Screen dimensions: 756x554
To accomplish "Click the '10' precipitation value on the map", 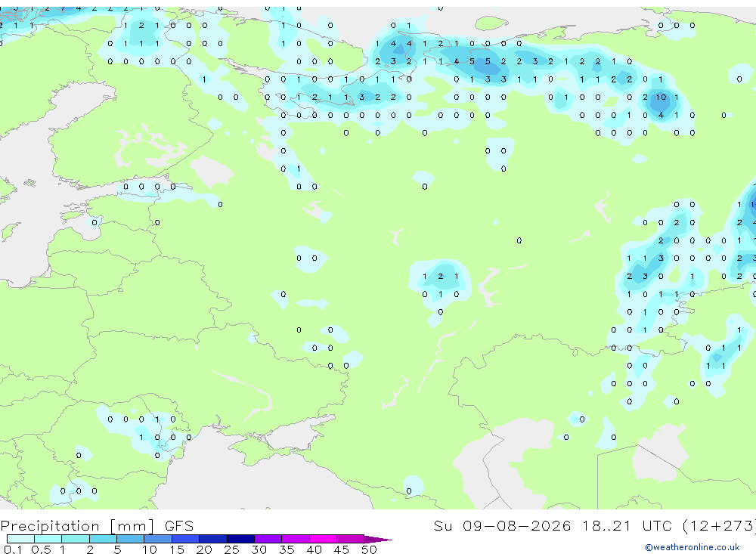I will [x=661, y=97].
